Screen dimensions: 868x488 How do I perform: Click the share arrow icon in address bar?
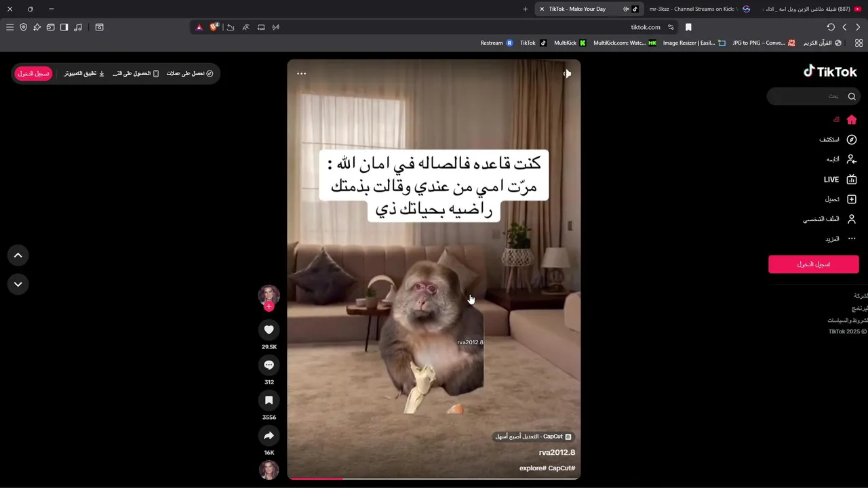pyautogui.click(x=230, y=27)
